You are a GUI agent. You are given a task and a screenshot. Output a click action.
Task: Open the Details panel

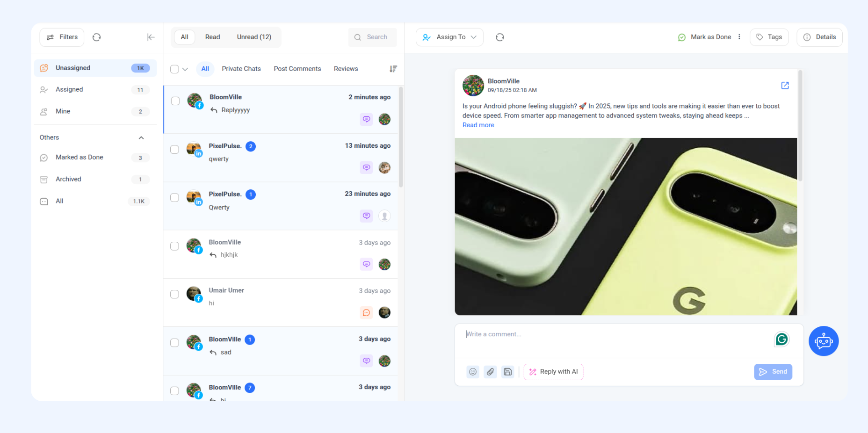click(819, 37)
